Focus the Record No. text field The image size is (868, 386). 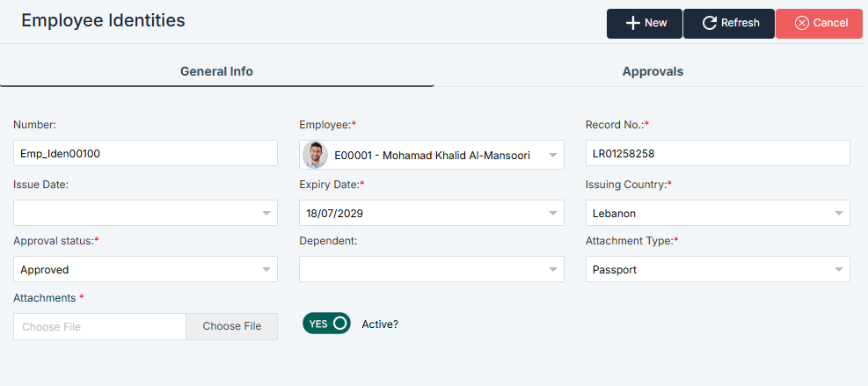tap(718, 154)
